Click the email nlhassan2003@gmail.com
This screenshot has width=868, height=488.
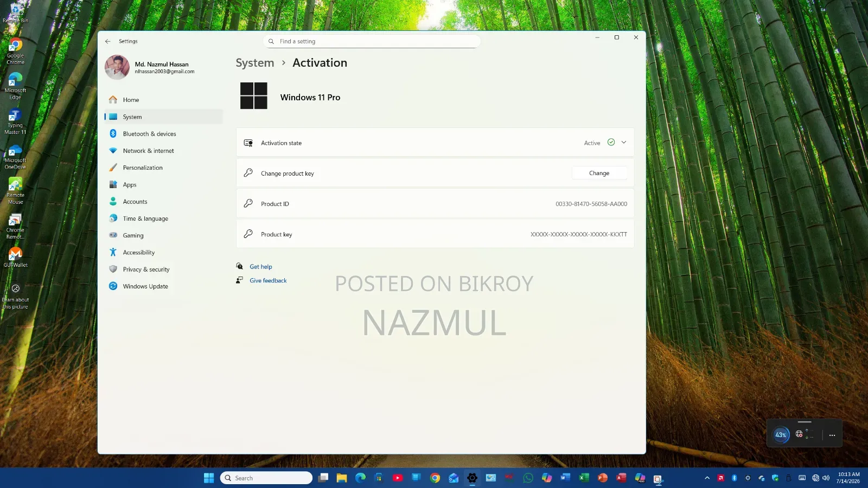164,72
